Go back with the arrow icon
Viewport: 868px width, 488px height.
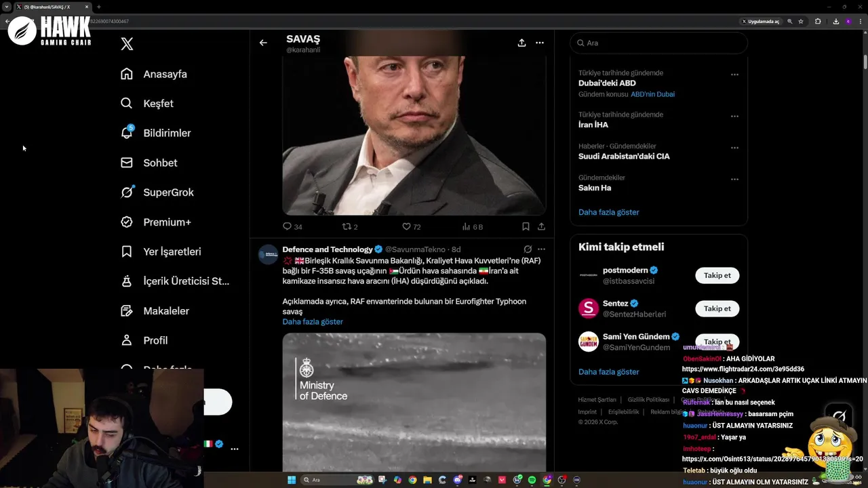click(263, 43)
